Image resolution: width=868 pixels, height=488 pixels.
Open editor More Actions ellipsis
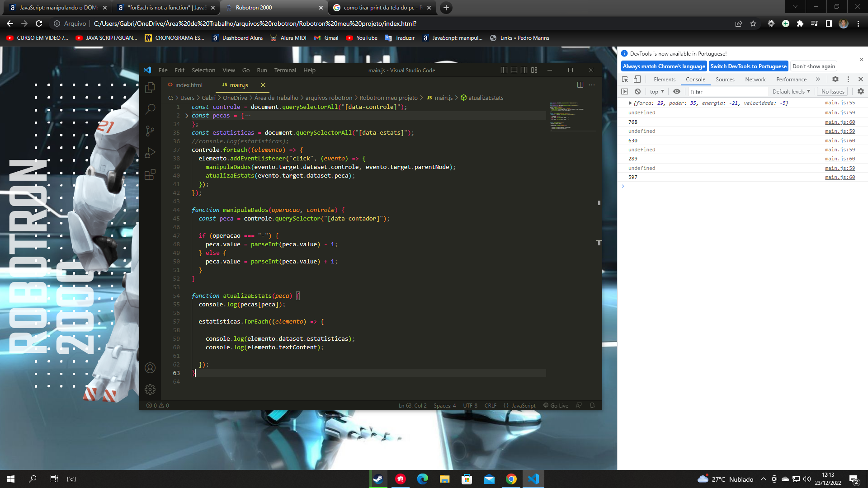pyautogui.click(x=592, y=85)
